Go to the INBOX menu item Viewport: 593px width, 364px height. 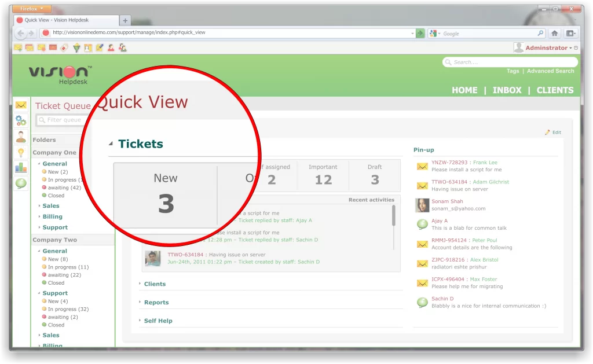point(507,90)
